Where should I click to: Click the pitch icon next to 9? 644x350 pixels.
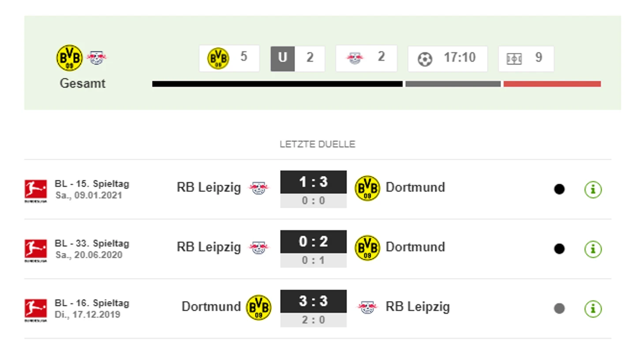[514, 59]
